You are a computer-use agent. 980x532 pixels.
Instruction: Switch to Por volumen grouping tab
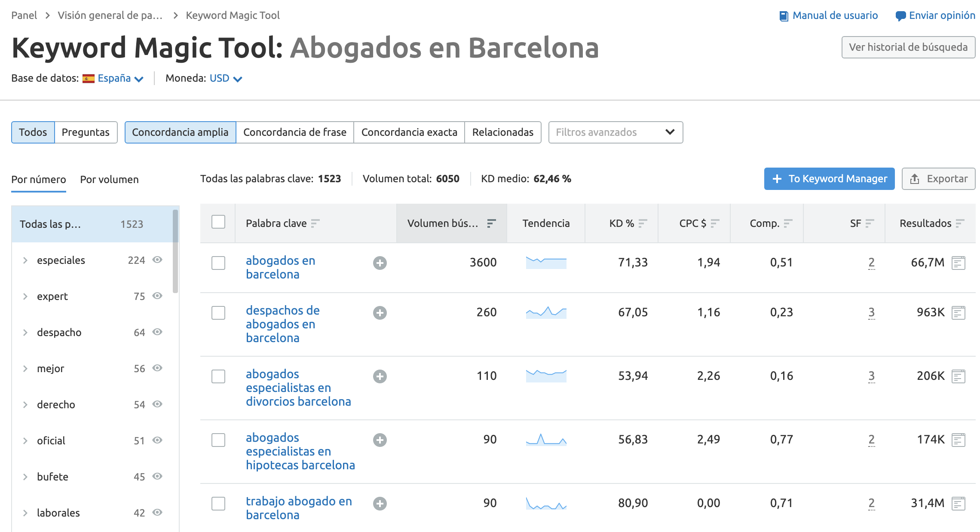pos(109,180)
